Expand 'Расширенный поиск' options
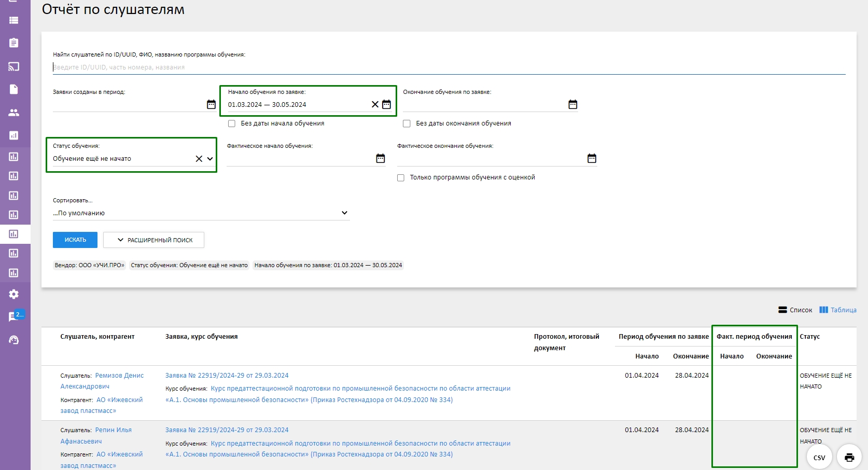This screenshot has width=868, height=470. (153, 240)
